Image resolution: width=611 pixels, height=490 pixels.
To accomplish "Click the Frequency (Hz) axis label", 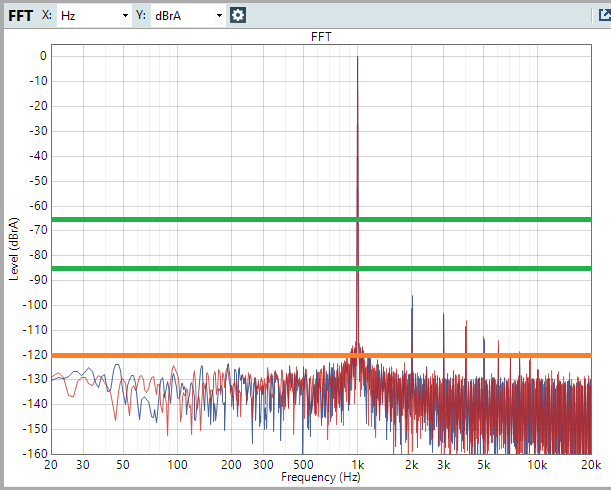I will (x=321, y=477).
